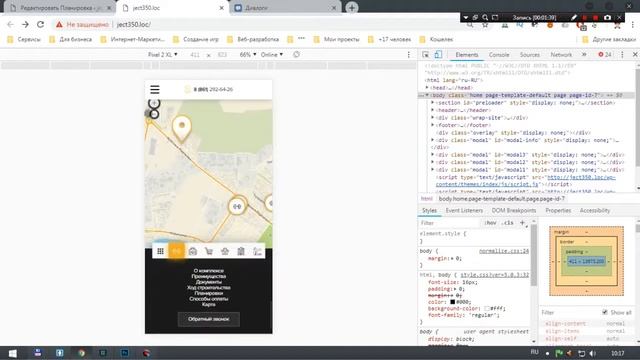Click the inspect element picker in DevTools

(x=425, y=55)
